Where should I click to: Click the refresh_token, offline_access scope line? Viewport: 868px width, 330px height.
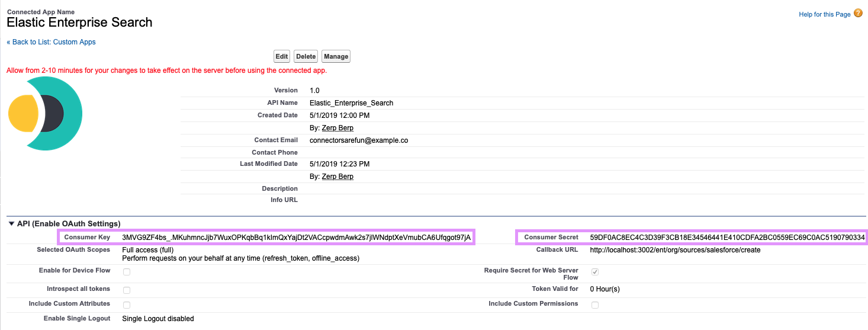coord(240,259)
